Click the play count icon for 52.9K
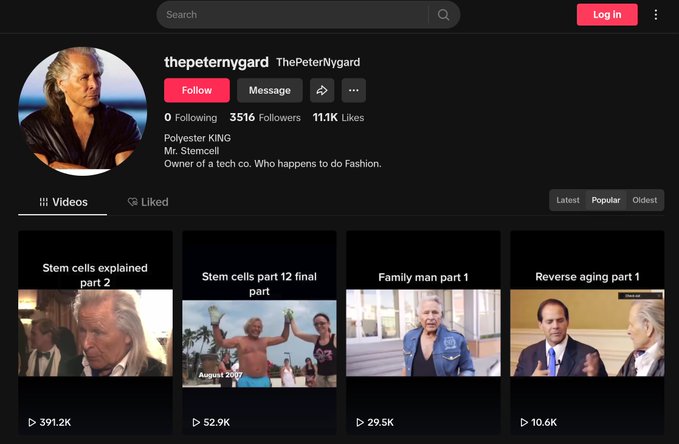Screen dimensions: 679x444 point(196,422)
